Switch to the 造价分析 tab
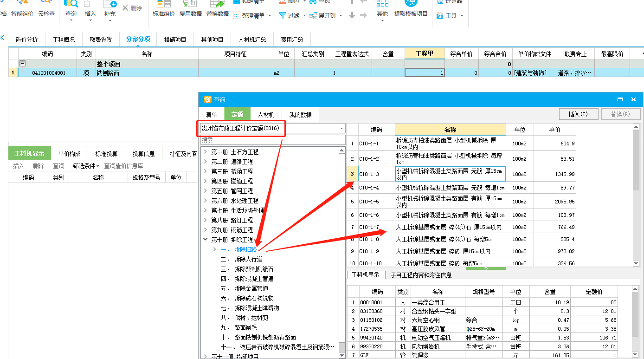644x359 pixels. (x=27, y=39)
